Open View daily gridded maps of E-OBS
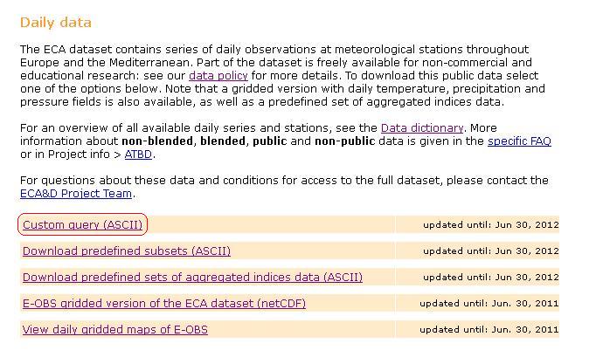Screen dimensions: 596x364 (115, 329)
